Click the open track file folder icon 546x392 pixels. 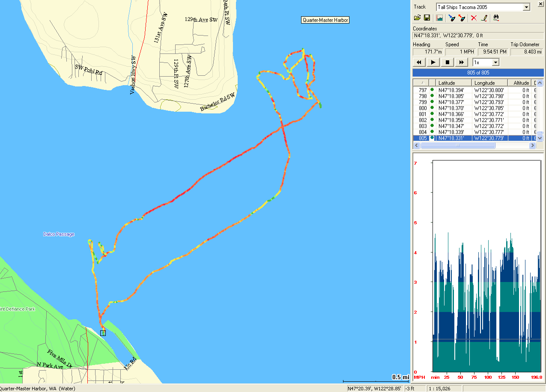[x=417, y=18]
